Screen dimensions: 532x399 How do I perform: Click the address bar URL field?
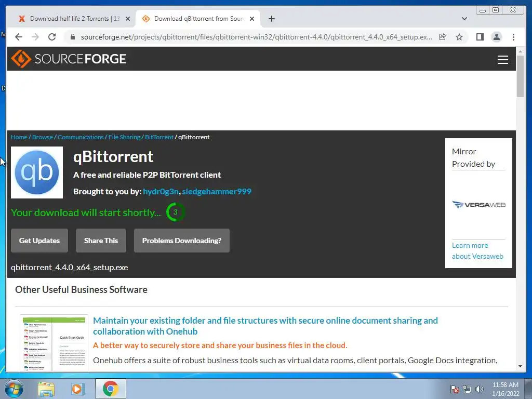click(x=256, y=37)
